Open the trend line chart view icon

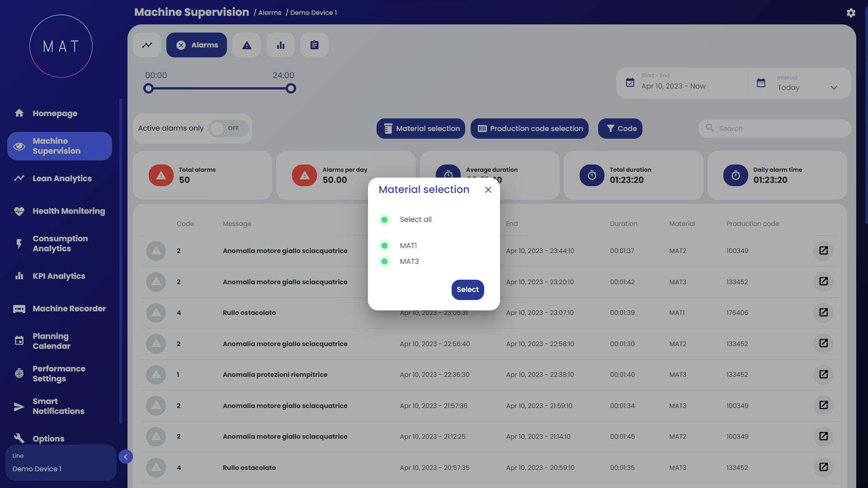coord(147,45)
